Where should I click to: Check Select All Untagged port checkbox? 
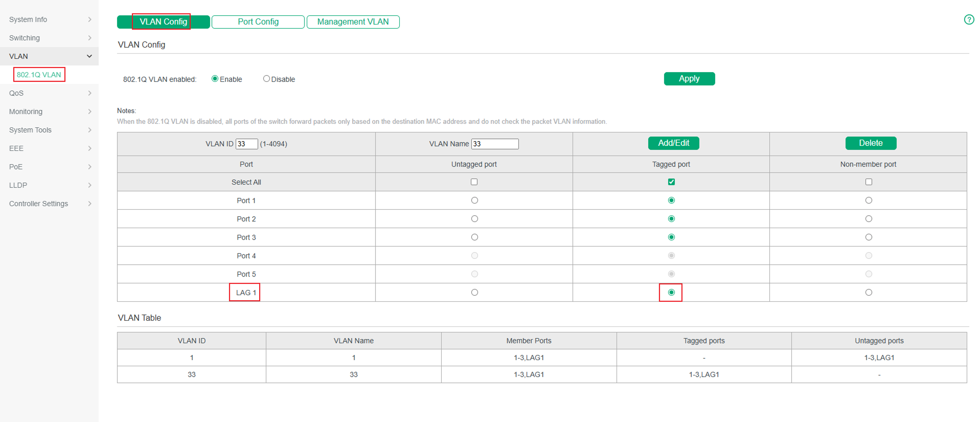click(x=474, y=182)
